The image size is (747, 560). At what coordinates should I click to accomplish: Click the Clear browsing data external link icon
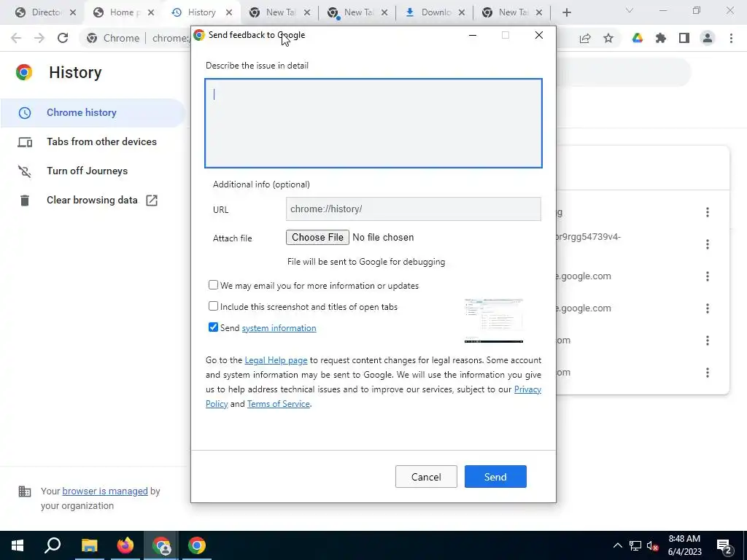click(152, 201)
